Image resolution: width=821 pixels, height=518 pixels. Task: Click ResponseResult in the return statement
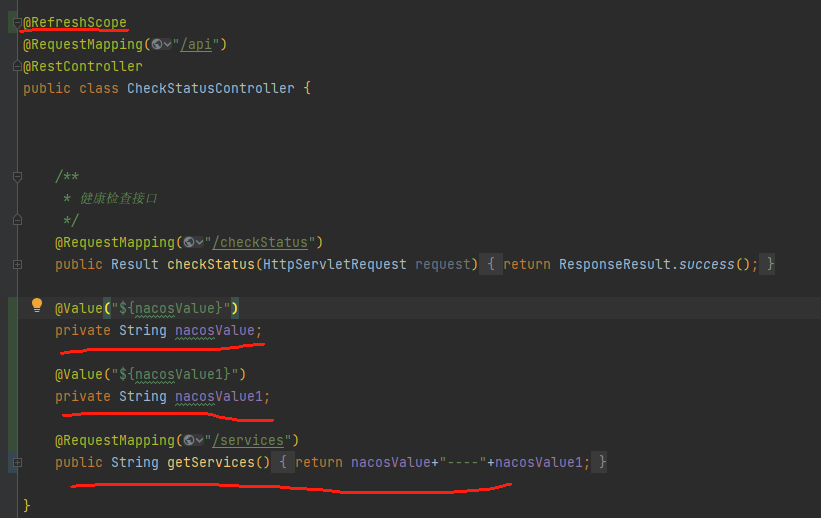click(x=615, y=264)
